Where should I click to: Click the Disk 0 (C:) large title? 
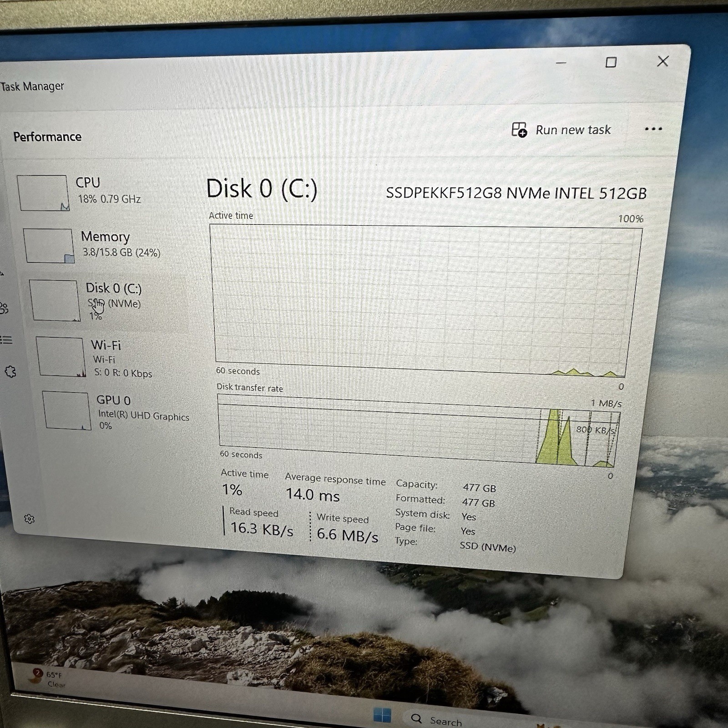(262, 189)
